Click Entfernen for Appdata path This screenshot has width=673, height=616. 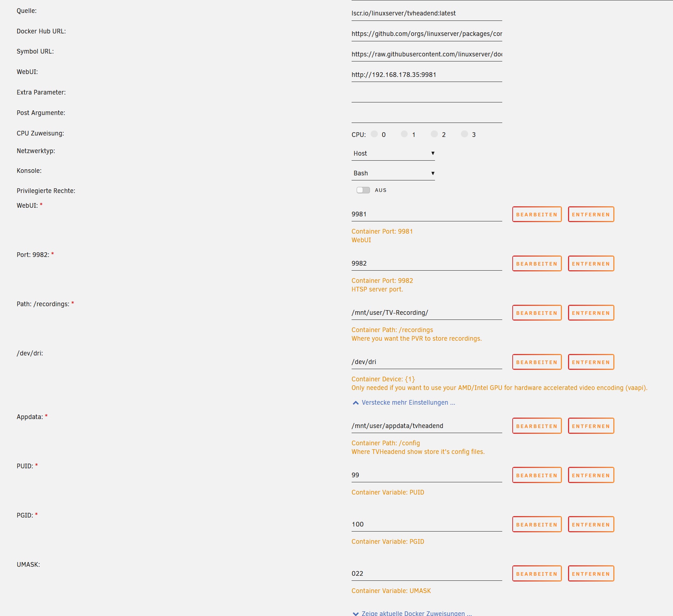click(x=591, y=426)
